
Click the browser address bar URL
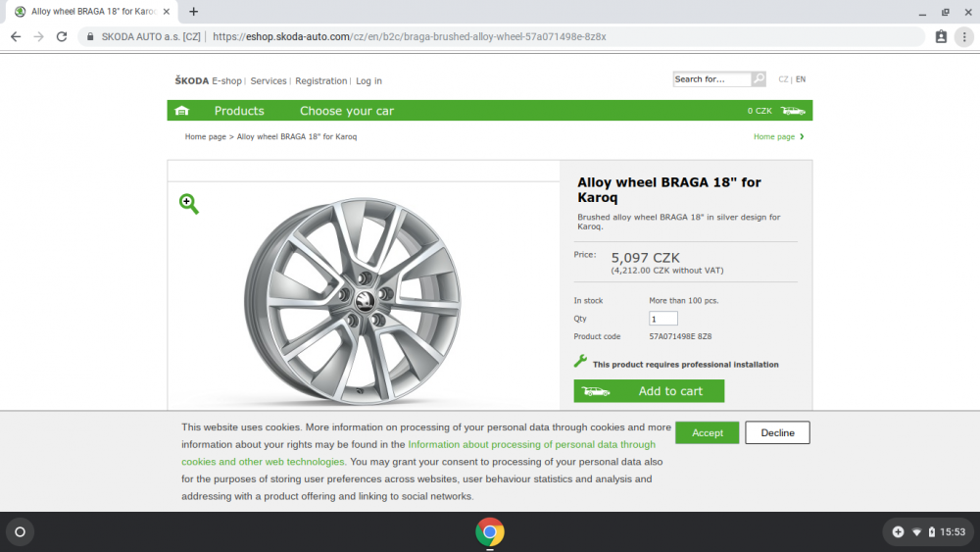(409, 37)
